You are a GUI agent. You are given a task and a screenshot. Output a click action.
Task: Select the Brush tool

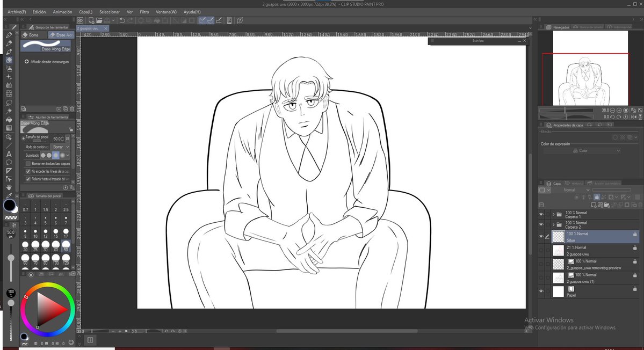9,52
